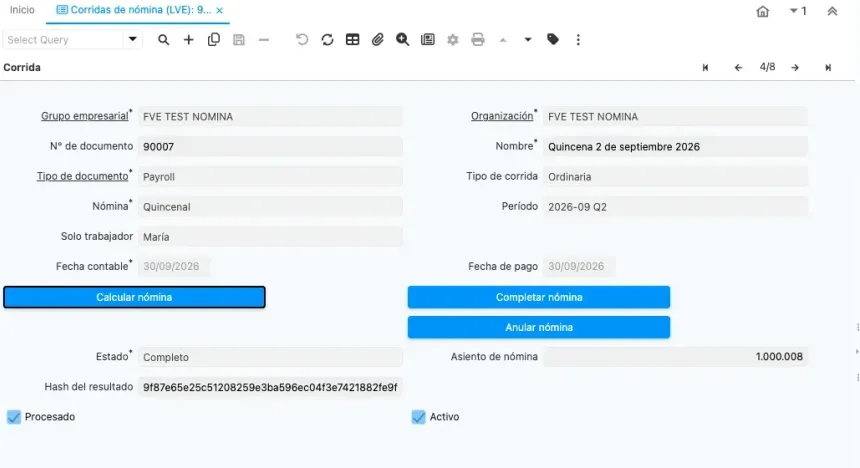The width and height of the screenshot is (860, 468).
Task: Follow the Tipo de documento label link
Action: tap(82, 176)
